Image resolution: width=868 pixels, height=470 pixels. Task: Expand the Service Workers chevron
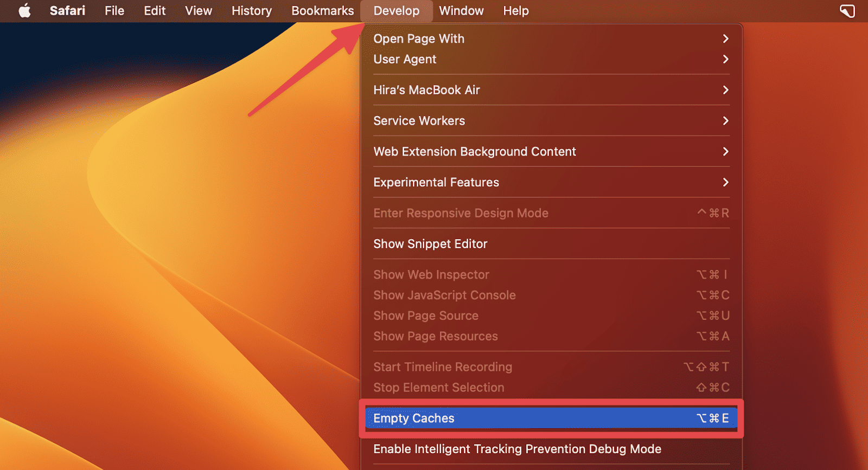pos(725,121)
